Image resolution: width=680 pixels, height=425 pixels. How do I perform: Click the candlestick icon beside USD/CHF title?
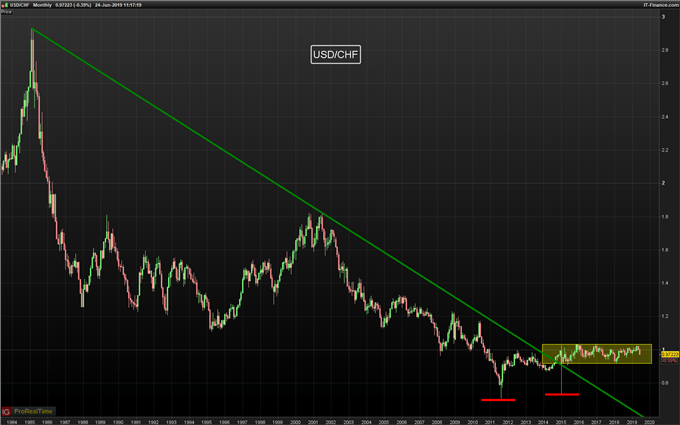(x=6, y=5)
